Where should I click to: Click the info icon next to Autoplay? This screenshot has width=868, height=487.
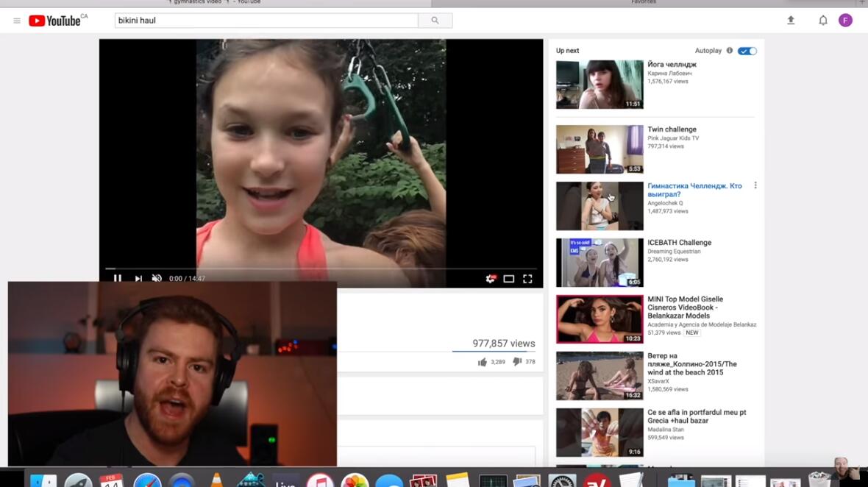730,51
